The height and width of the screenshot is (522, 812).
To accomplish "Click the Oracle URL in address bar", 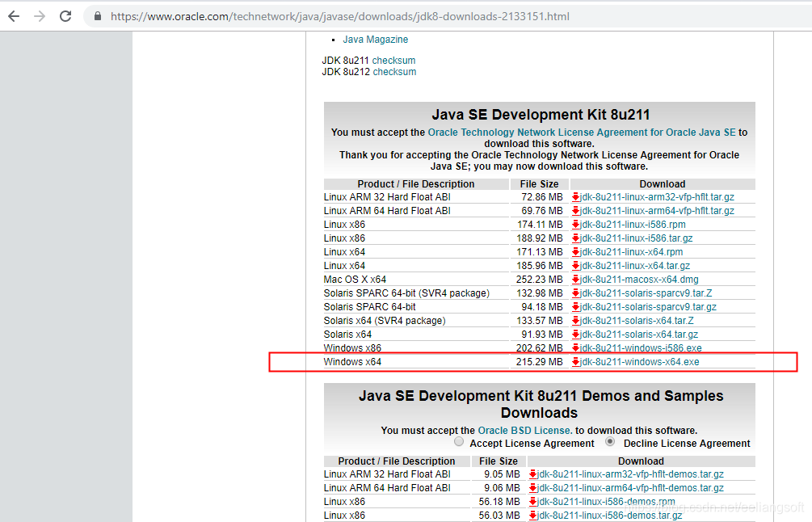I will [339, 16].
